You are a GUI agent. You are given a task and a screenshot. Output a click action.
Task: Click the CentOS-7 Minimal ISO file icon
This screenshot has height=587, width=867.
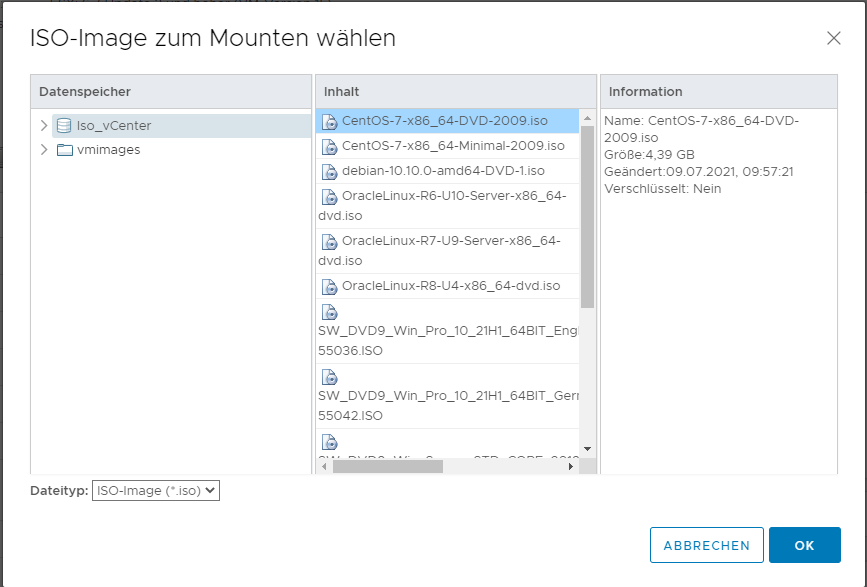[x=329, y=145]
